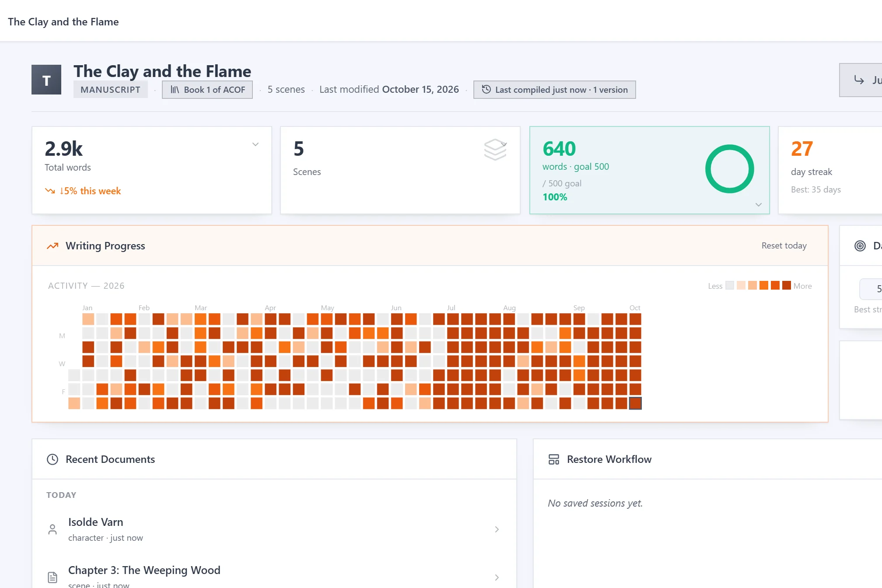Click the Restore Workflow layout icon
Screen dimensions: 882x588
point(554,459)
